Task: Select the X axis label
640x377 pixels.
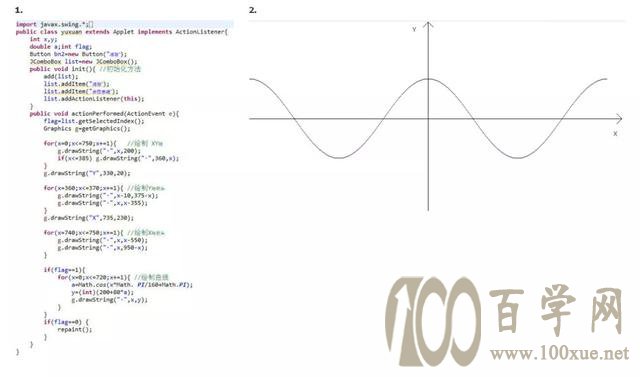Action: click(615, 133)
